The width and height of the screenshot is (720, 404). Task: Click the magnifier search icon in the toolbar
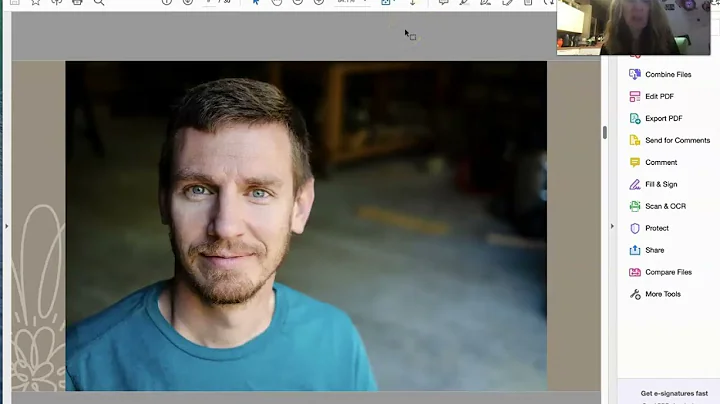[x=99, y=2]
